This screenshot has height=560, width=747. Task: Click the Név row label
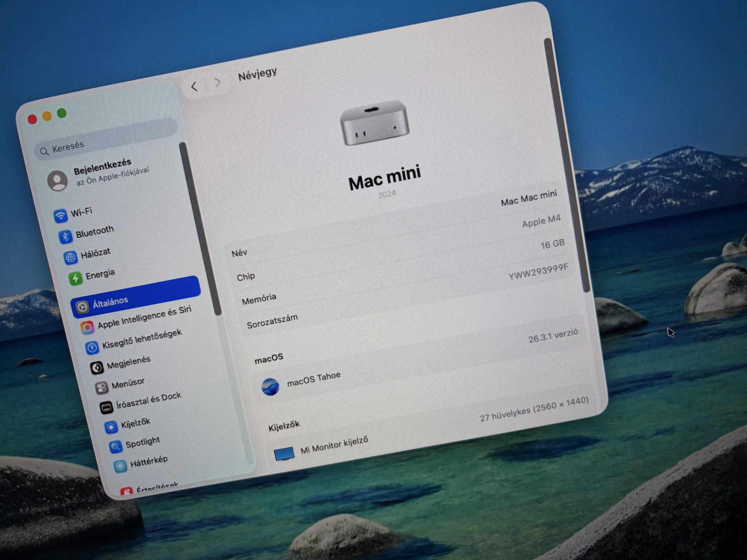(x=239, y=253)
